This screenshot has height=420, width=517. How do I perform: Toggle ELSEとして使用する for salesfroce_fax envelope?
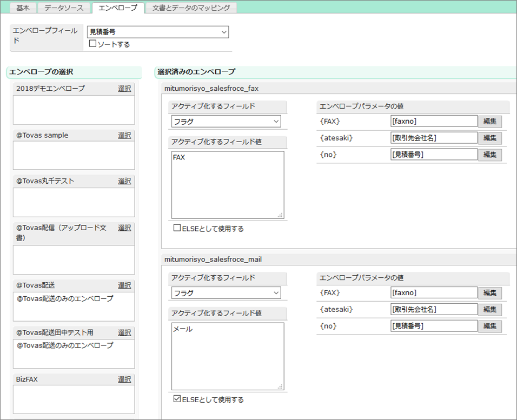[177, 228]
